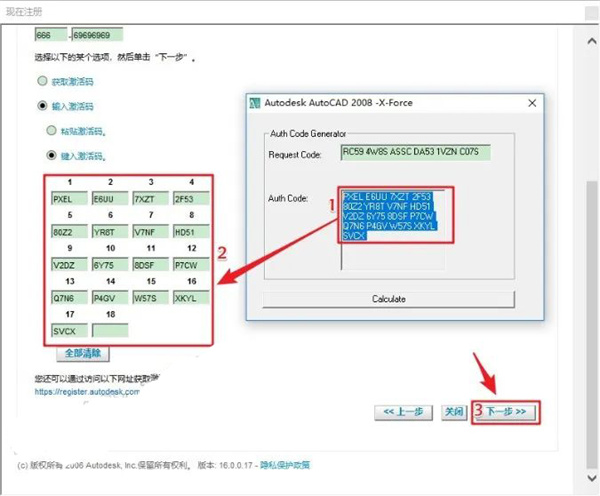
Task: Click activation field 8 containing HD51
Action: coord(191,232)
